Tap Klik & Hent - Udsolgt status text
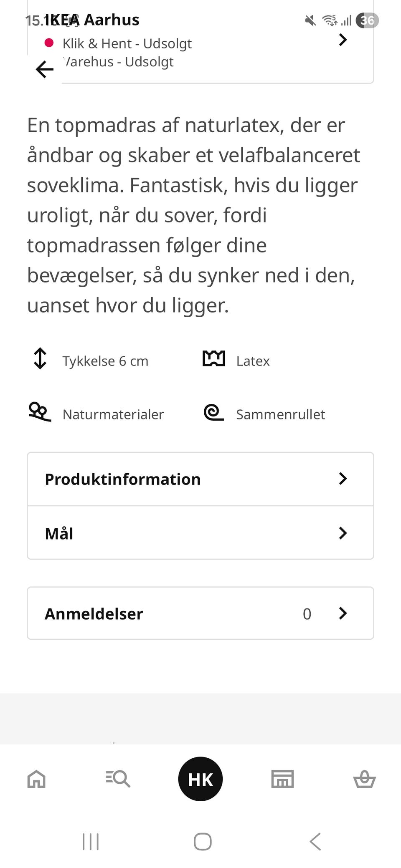401x868 pixels. click(127, 43)
